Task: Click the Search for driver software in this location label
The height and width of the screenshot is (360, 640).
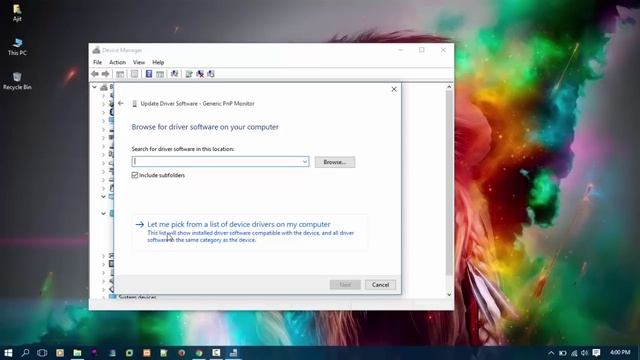Action: (183, 149)
